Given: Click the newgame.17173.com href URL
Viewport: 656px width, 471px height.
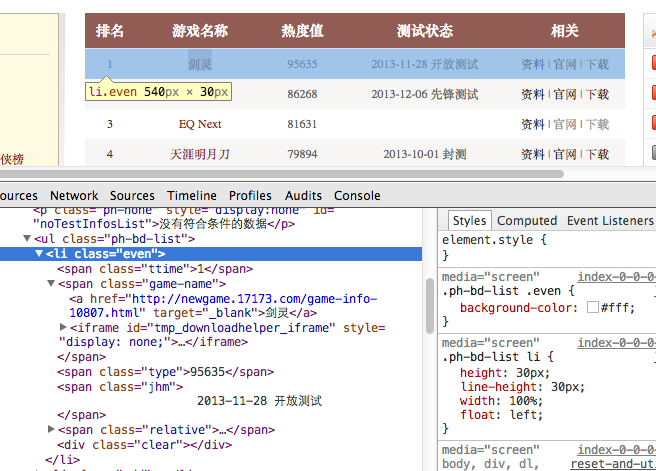Looking at the screenshot, I should (x=223, y=306).
